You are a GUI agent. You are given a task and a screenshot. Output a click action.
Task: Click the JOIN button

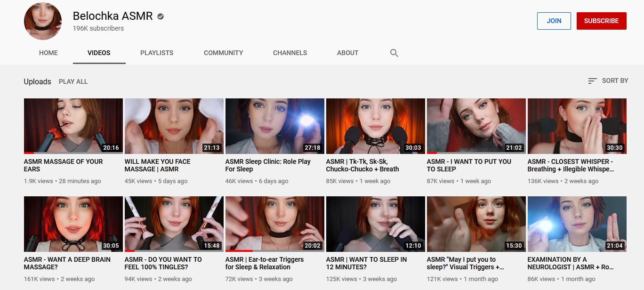pos(554,21)
